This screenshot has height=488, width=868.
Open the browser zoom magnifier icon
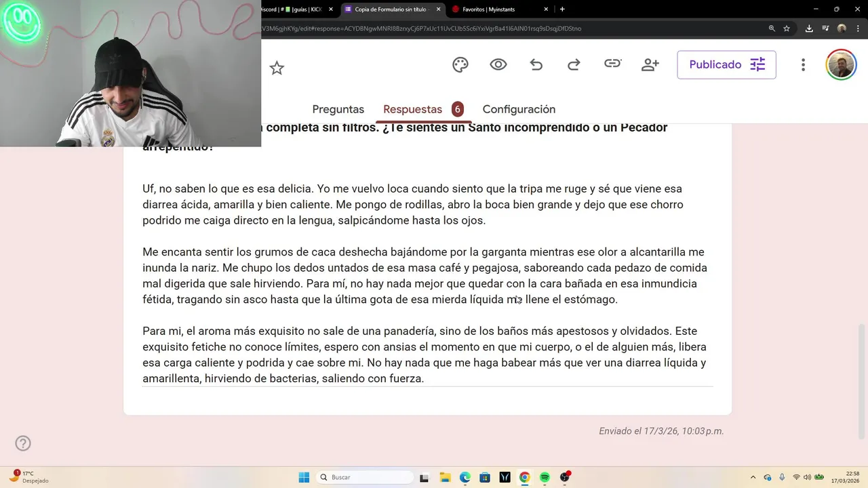point(772,28)
